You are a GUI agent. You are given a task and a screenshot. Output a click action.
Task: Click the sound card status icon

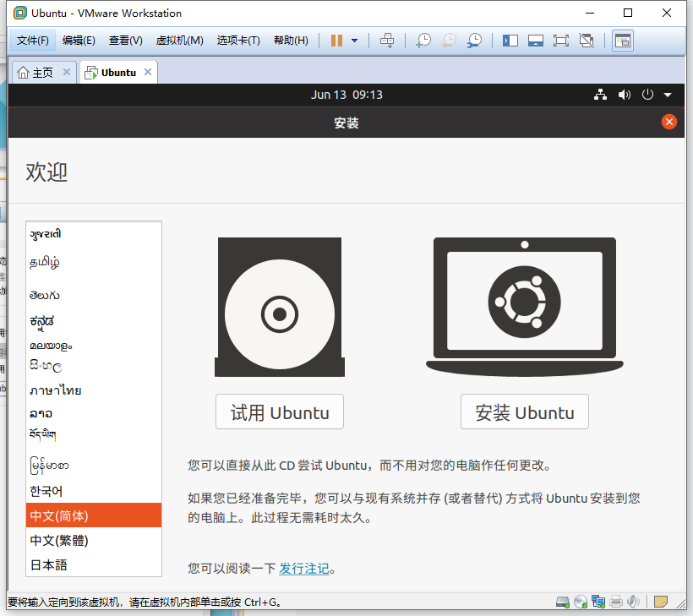coord(633,602)
